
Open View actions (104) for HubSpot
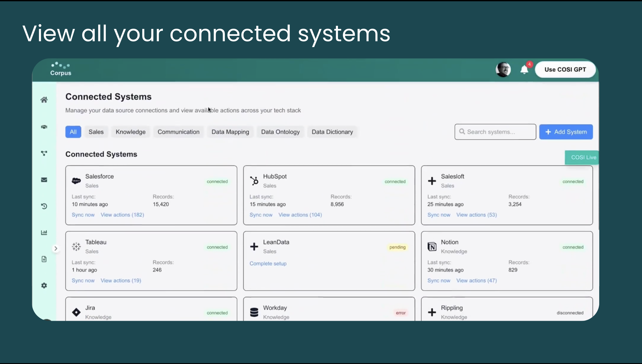pos(300,215)
